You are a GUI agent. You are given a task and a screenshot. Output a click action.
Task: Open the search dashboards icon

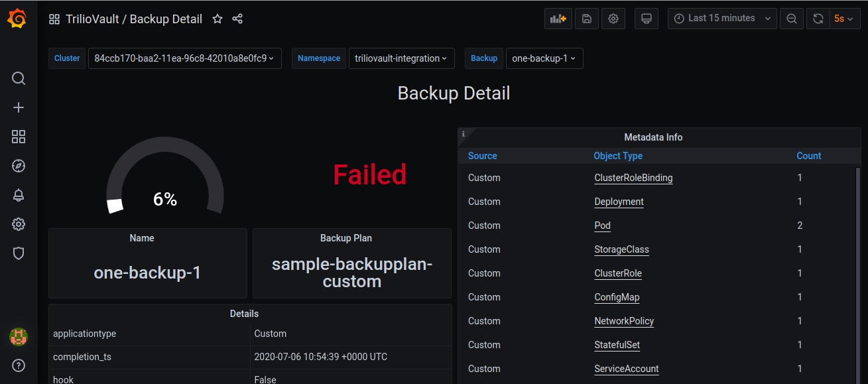pyautogui.click(x=19, y=78)
